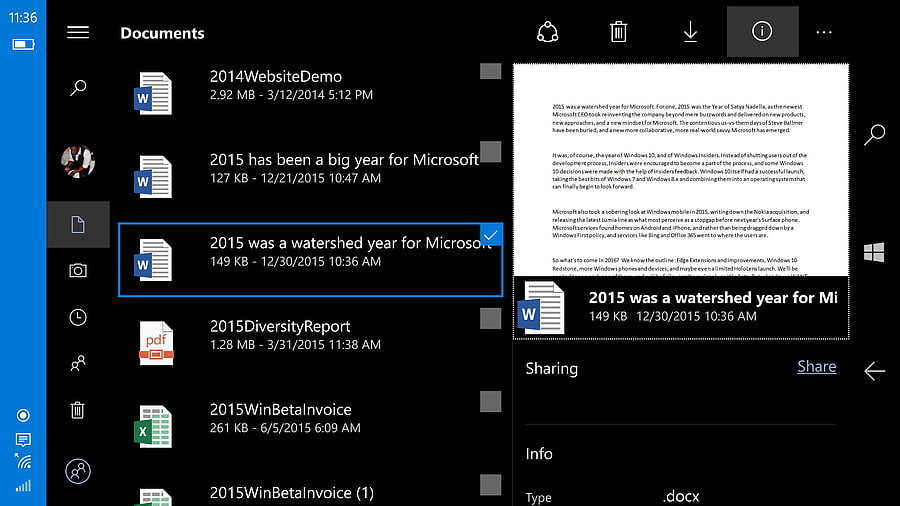This screenshot has width=900, height=506.
Task: Click the circular record status icon
Action: (23, 415)
